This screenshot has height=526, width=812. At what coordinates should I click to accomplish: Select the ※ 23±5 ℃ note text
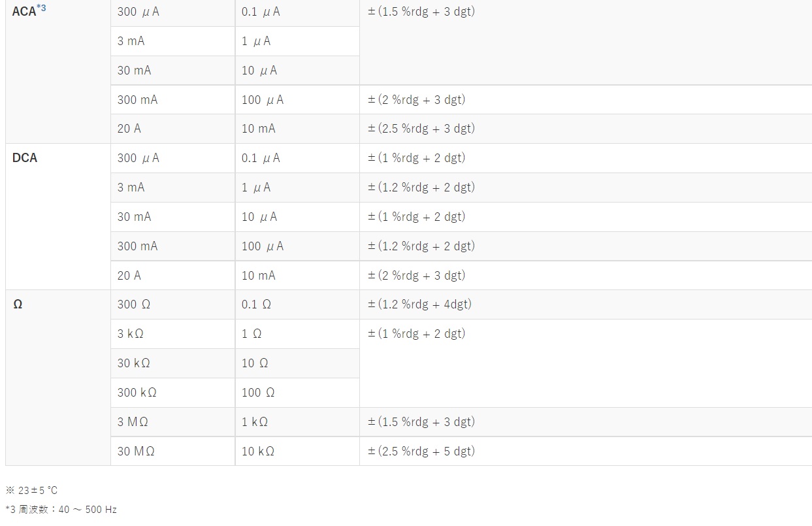32,490
